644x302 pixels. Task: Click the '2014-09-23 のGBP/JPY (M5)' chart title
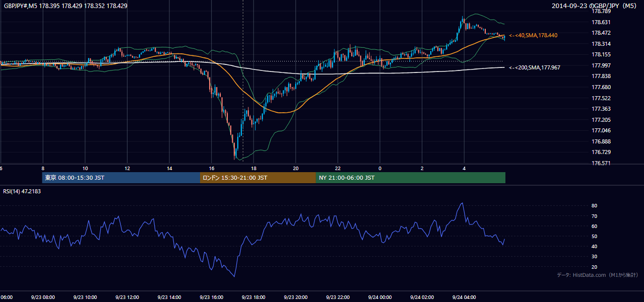[x=595, y=6]
